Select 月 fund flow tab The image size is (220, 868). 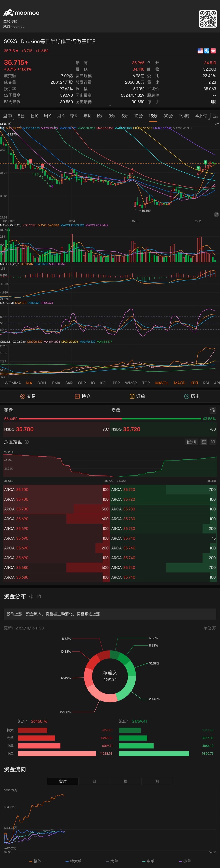tap(157, 781)
